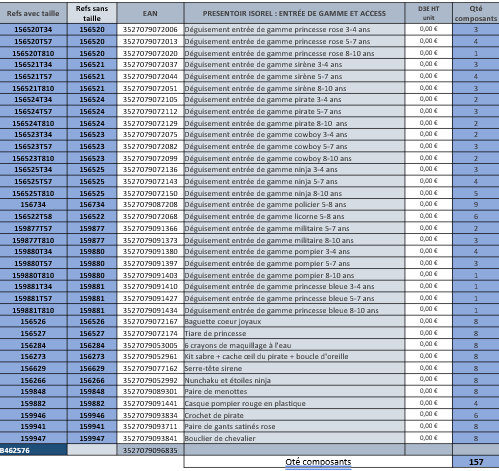Image resolution: width=499 pixels, height=471 pixels.
Task: Click 'Baguette coeur joyaux' cell
Action: [x=294, y=321]
